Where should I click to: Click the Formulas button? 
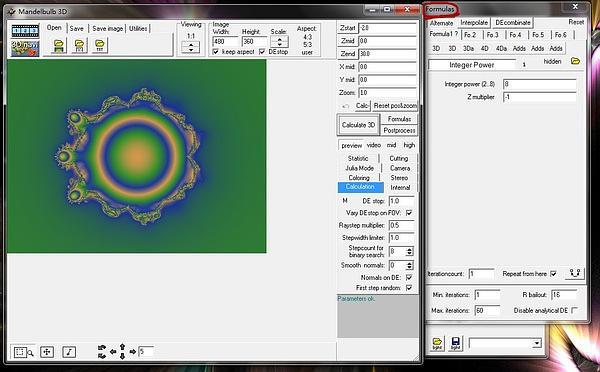[x=399, y=119]
